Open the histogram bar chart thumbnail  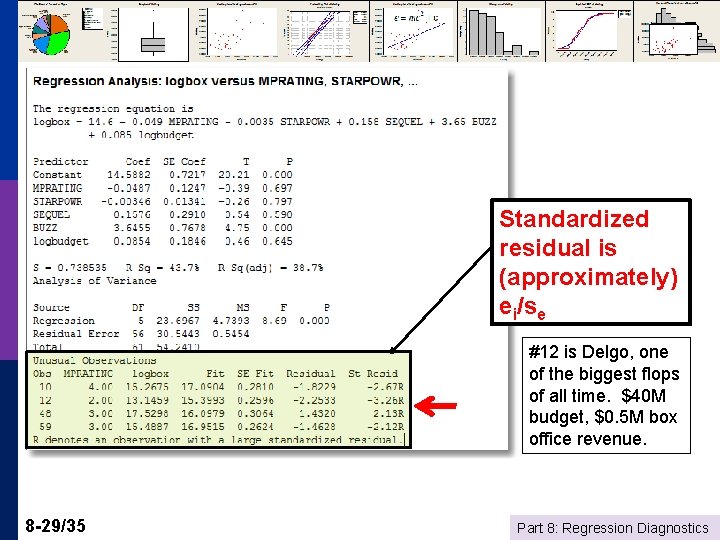501,31
